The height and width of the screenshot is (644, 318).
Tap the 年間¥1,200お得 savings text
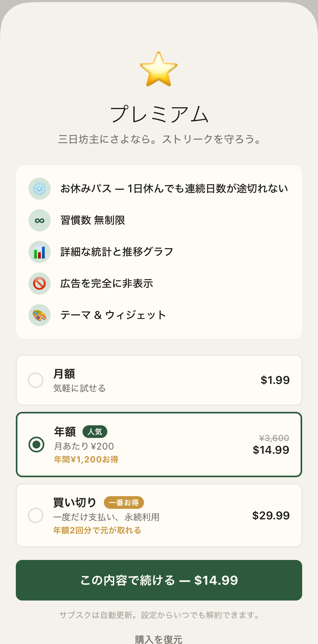pyautogui.click(x=86, y=460)
